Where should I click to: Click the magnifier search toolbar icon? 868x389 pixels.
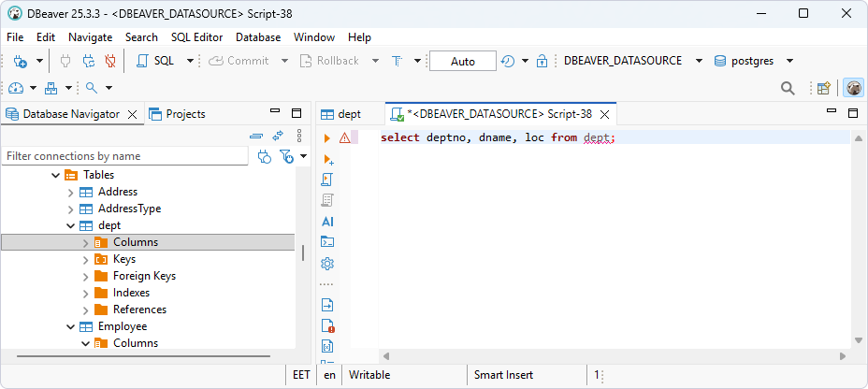coord(92,88)
